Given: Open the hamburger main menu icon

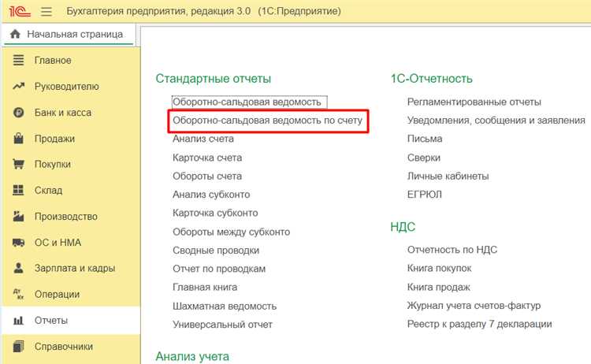Looking at the screenshot, I should 46,11.
